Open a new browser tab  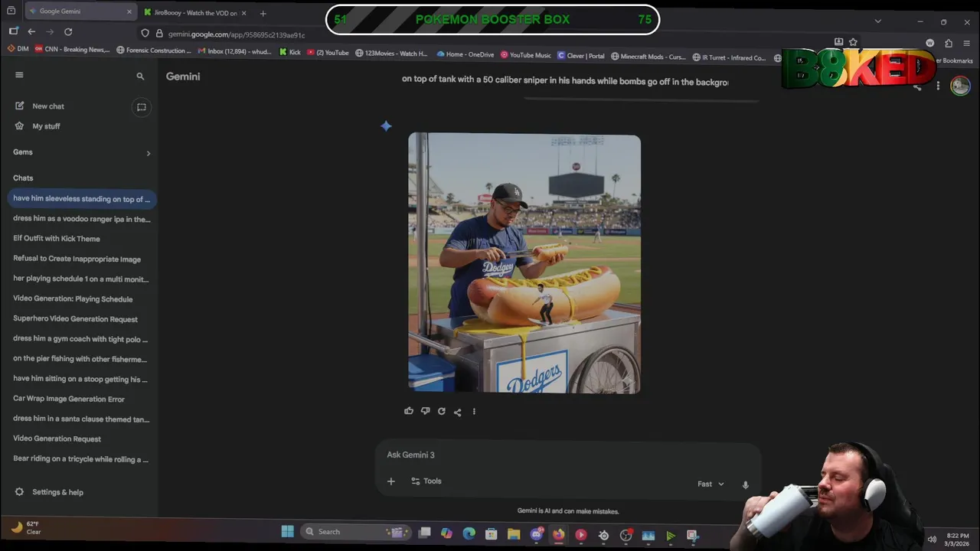pos(263,13)
